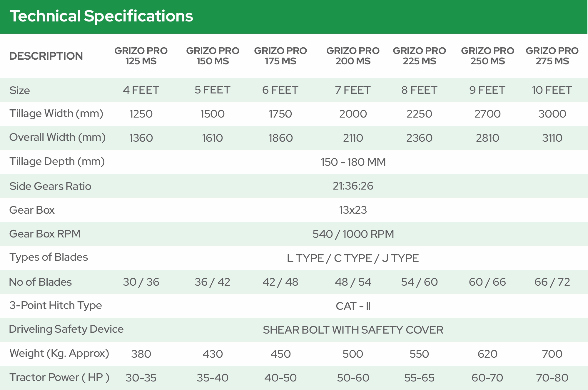Click the CAT - II hitch value

point(353,306)
